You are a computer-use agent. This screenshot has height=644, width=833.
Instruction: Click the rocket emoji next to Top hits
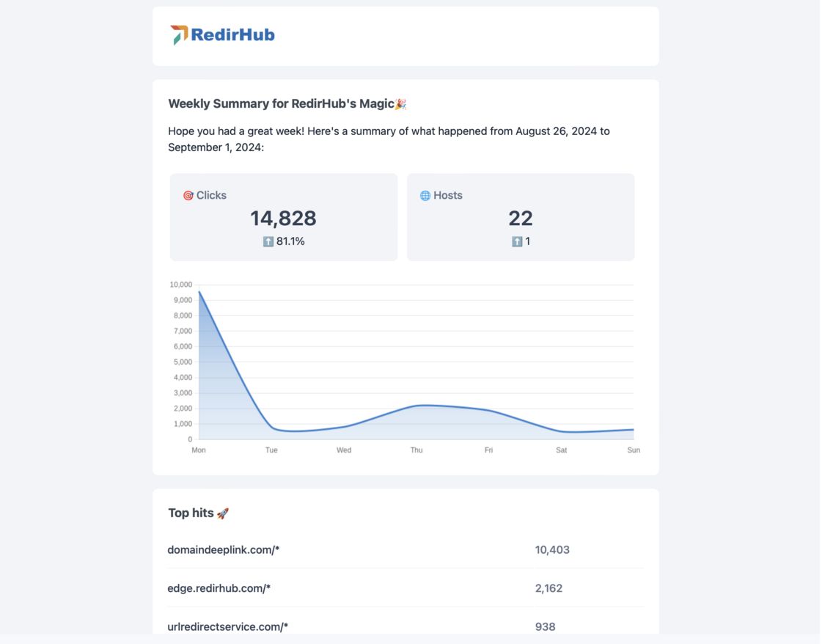point(222,513)
